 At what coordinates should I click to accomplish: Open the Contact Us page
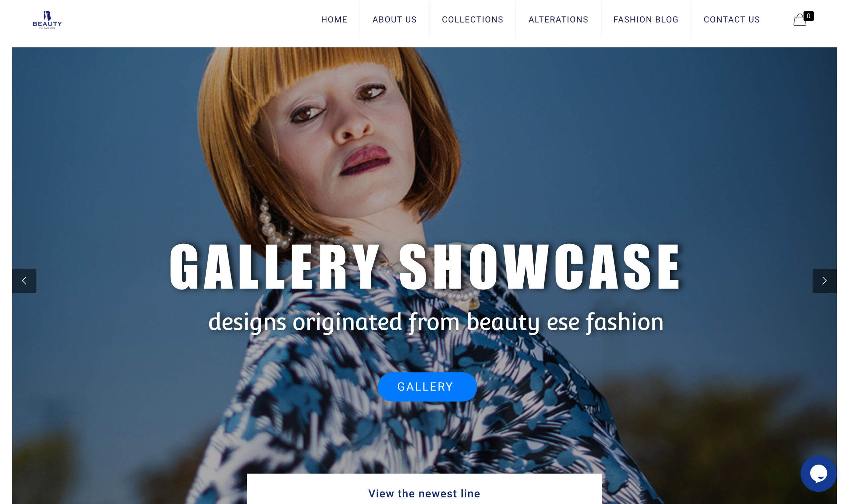pyautogui.click(x=732, y=20)
